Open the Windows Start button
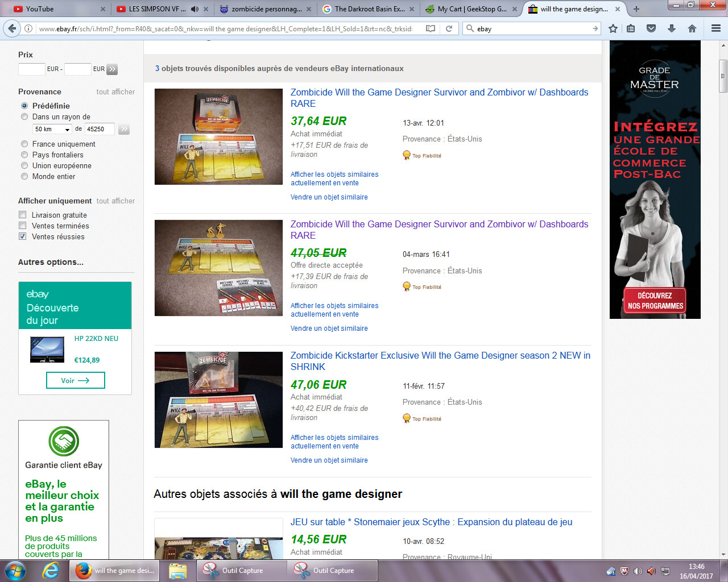The height and width of the screenshot is (582, 728). pos(15,571)
